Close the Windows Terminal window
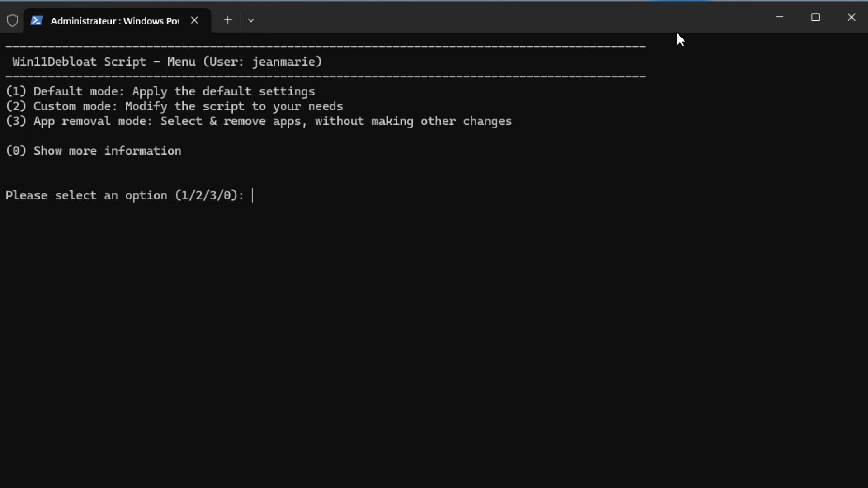The image size is (868, 488). [851, 17]
